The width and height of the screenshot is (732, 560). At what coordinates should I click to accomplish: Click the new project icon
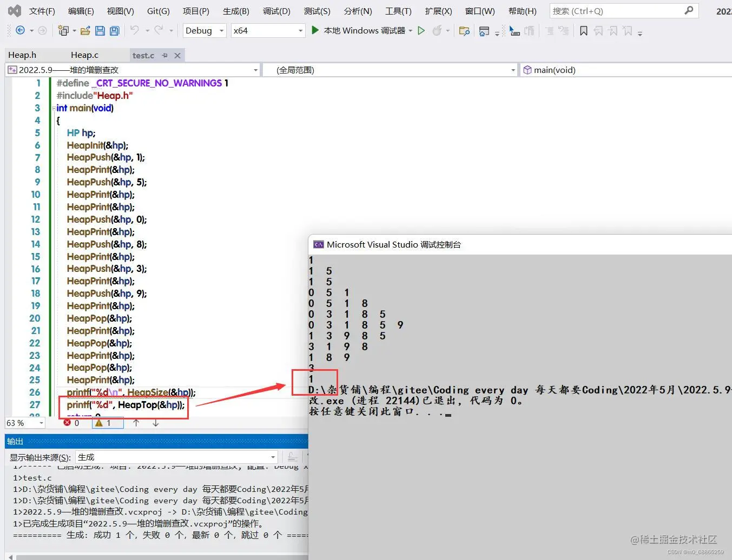coord(64,31)
